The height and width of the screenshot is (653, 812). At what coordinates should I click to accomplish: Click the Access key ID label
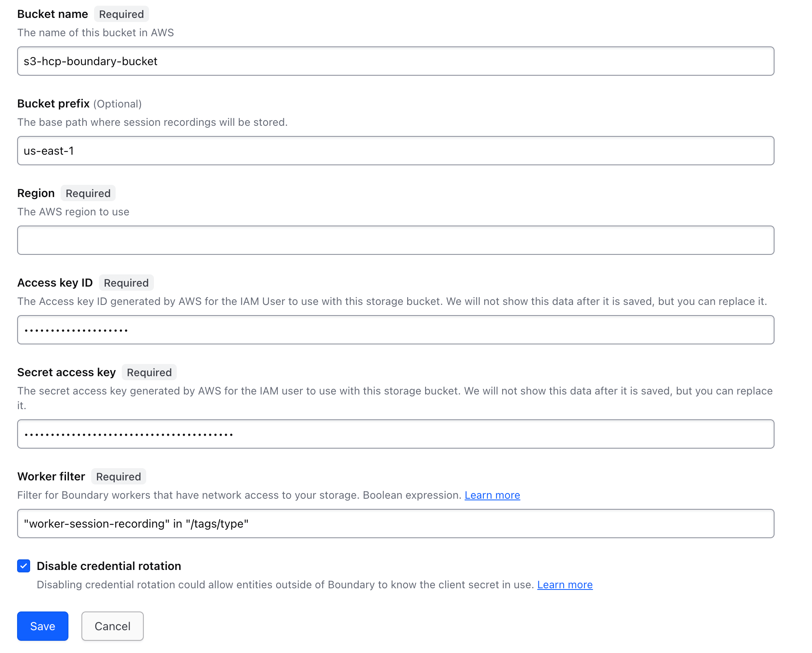55,283
